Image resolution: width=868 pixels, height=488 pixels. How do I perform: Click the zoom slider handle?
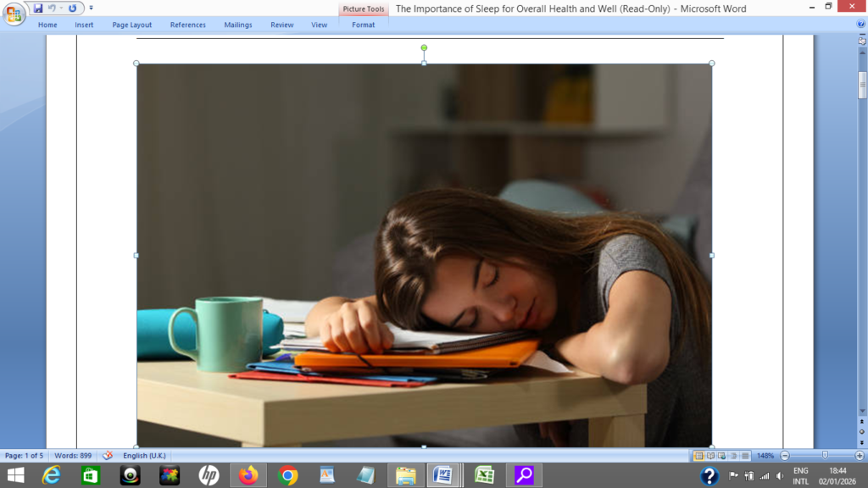pyautogui.click(x=824, y=456)
